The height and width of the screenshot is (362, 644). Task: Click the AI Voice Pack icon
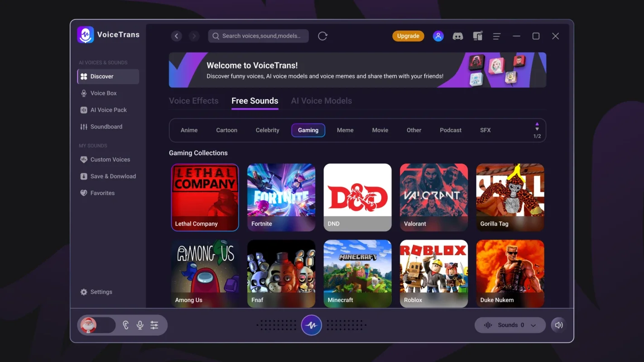tap(84, 110)
